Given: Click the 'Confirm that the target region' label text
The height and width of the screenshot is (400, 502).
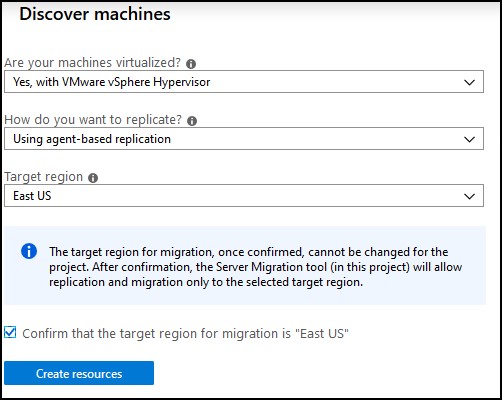Looking at the screenshot, I should [185, 334].
